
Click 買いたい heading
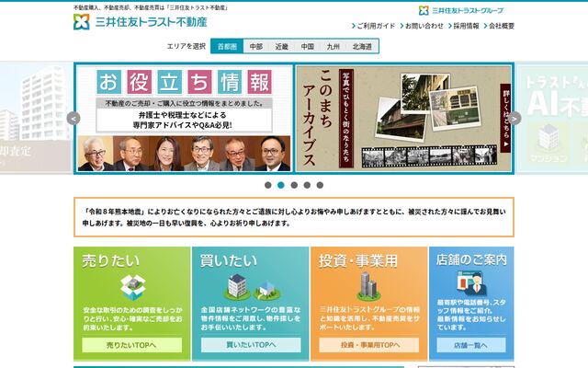click(229, 260)
